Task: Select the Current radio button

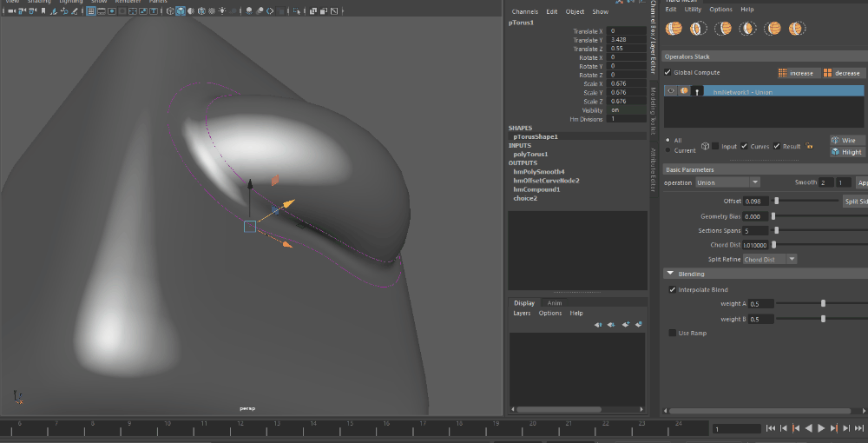Action: click(667, 150)
